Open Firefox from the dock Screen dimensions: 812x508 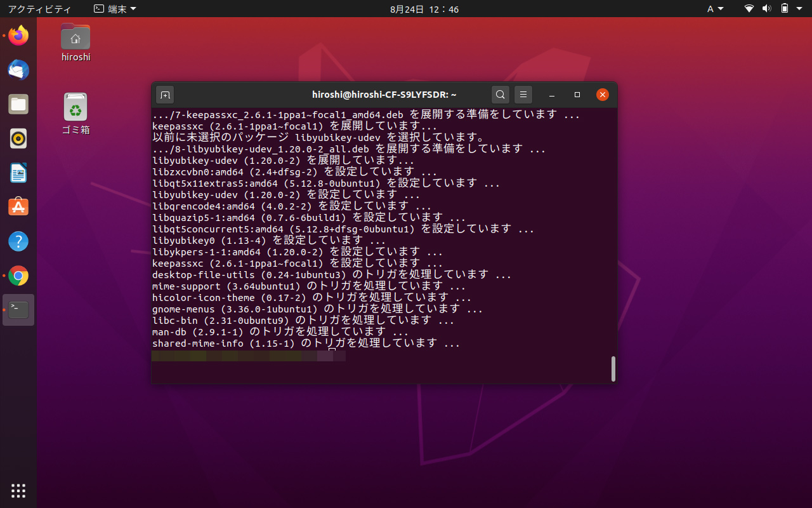coord(18,36)
